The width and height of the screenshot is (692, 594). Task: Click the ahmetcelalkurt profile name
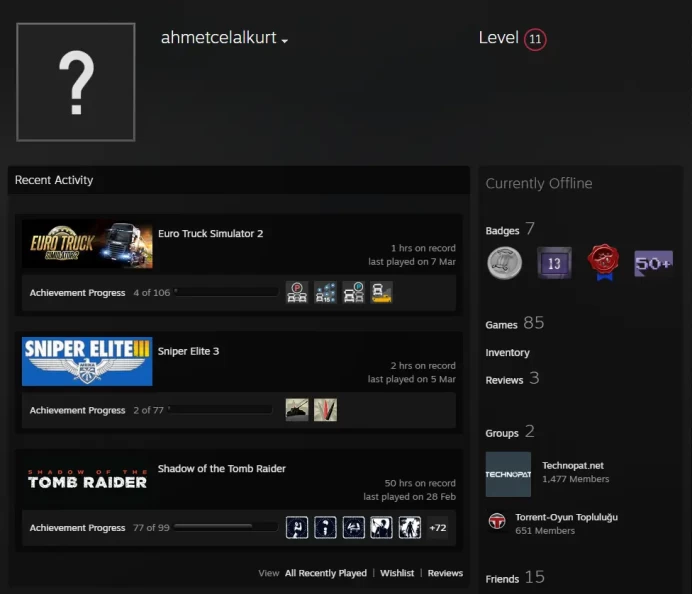218,38
